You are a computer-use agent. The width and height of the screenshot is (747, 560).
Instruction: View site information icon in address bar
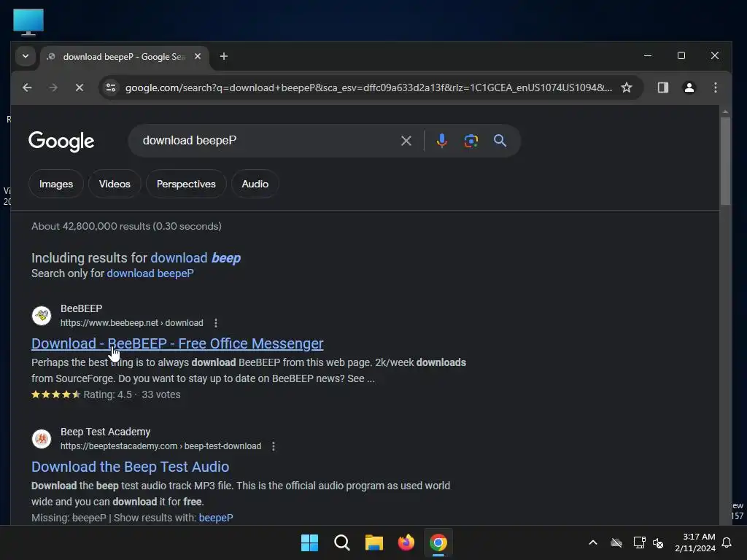pyautogui.click(x=111, y=87)
